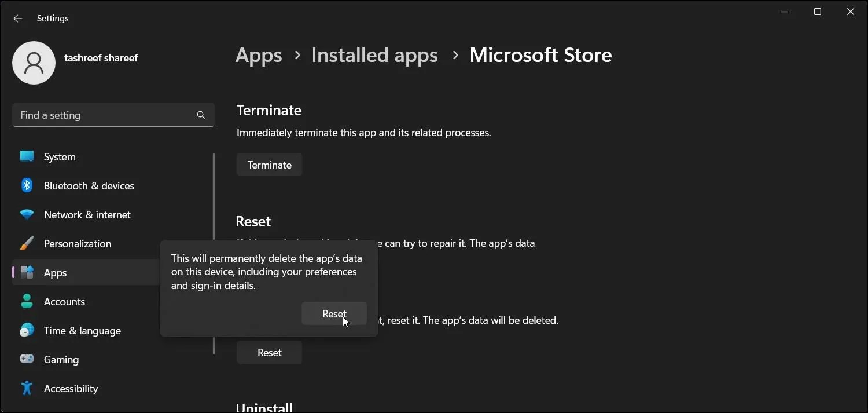868x413 pixels.
Task: Select the Personalization paintbrush icon
Action: point(27,243)
